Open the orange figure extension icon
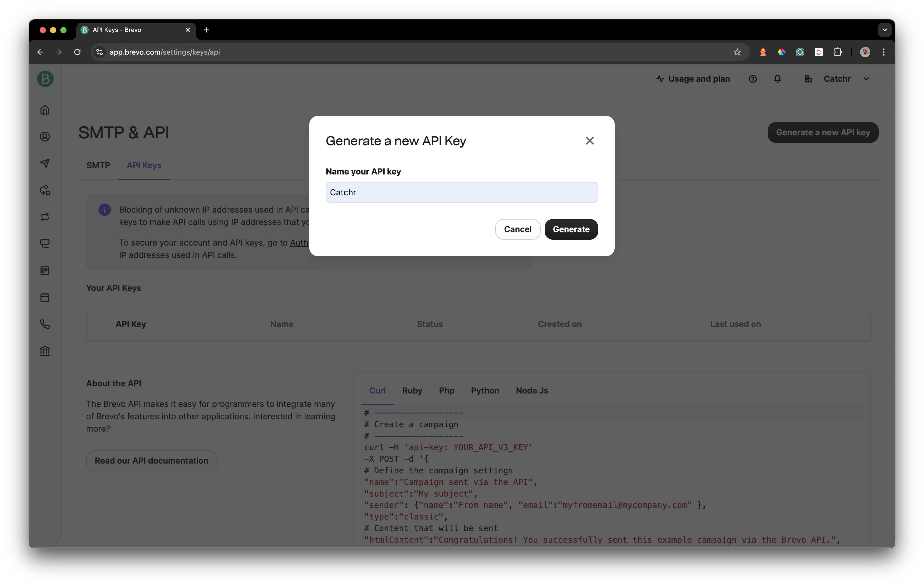Screen dimensions: 924x586 (x=763, y=52)
